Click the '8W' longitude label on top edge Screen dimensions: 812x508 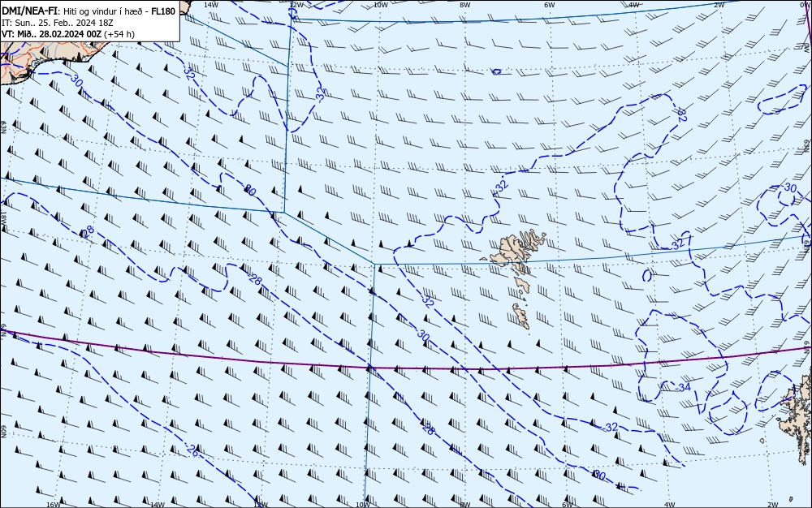pos(465,4)
